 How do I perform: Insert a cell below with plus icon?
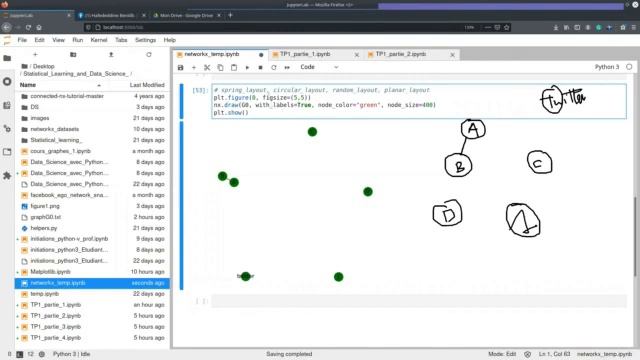click(194, 67)
